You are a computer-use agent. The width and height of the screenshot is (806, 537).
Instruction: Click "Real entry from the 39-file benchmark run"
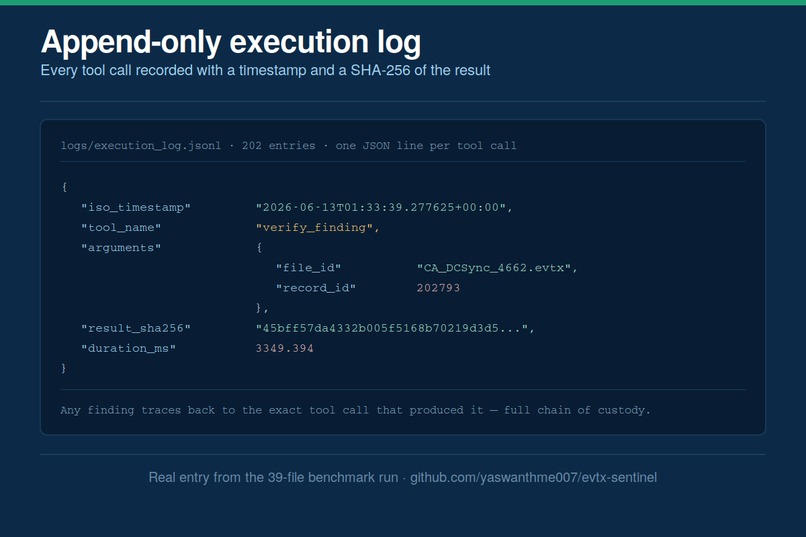coord(273,477)
